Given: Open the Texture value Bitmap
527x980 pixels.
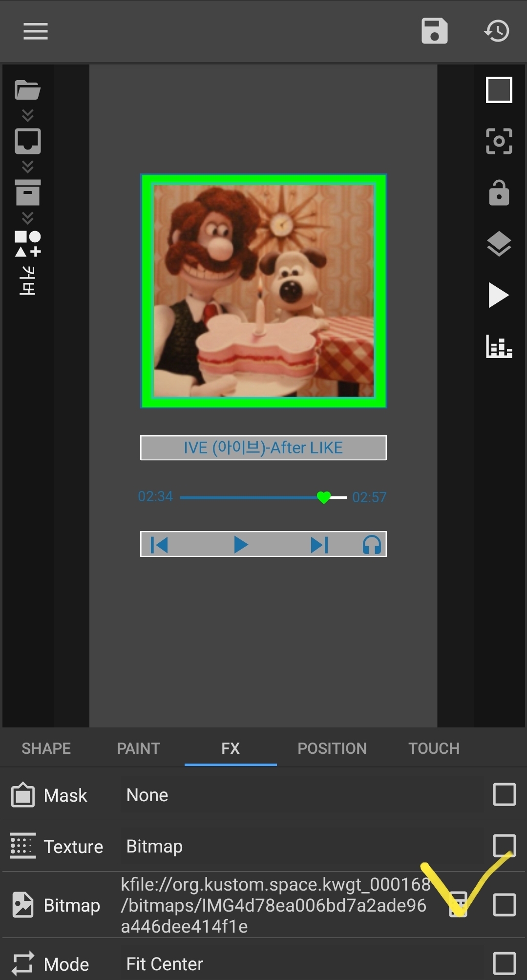Looking at the screenshot, I should coord(302,846).
